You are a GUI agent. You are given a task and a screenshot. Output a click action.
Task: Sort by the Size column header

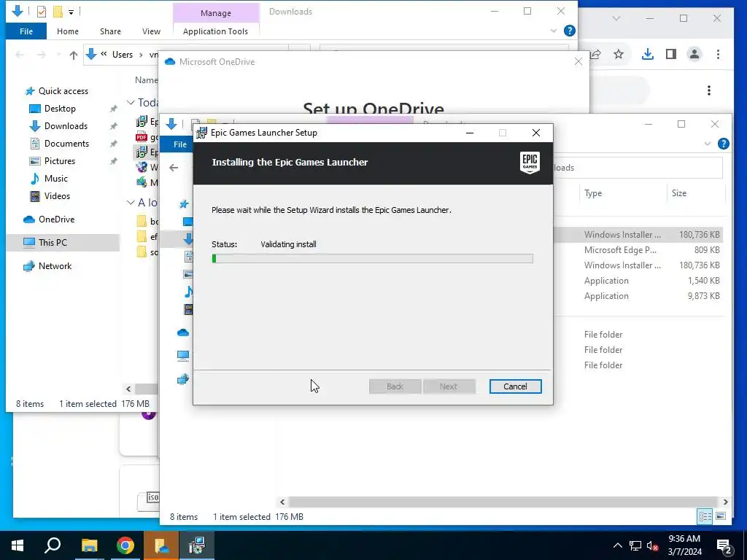(x=679, y=192)
